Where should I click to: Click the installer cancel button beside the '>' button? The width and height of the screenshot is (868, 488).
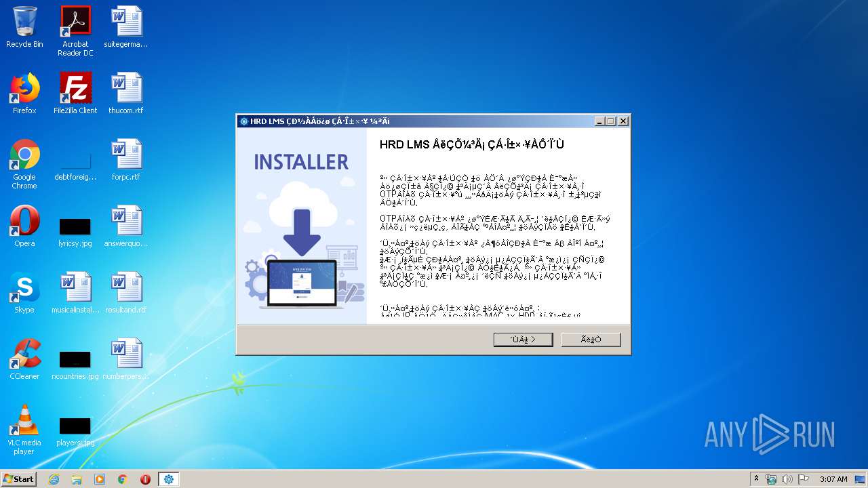tap(591, 340)
